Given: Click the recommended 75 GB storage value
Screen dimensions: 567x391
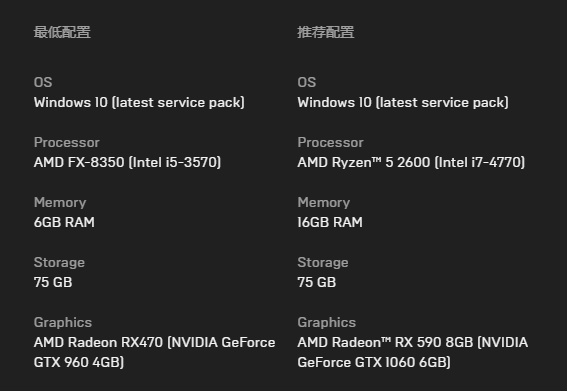Looking at the screenshot, I should pos(316,282).
